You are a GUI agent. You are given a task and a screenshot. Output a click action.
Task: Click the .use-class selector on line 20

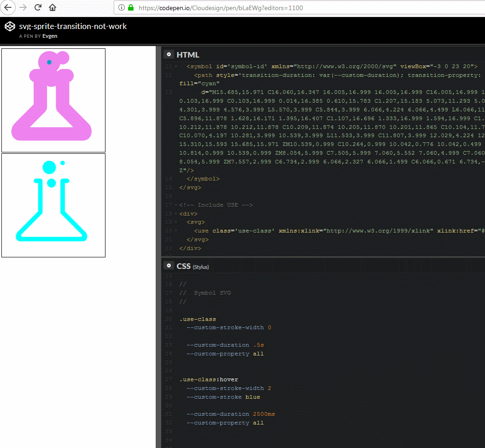[198, 319]
